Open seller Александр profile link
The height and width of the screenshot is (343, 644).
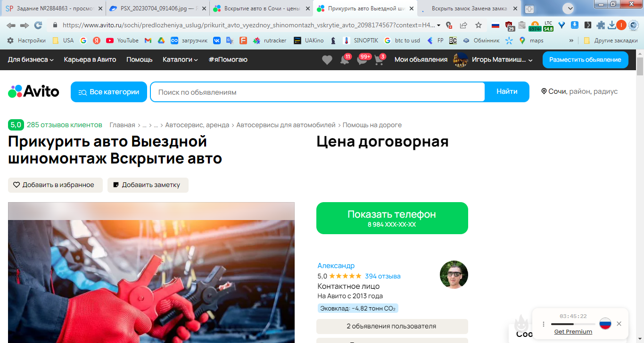click(336, 266)
